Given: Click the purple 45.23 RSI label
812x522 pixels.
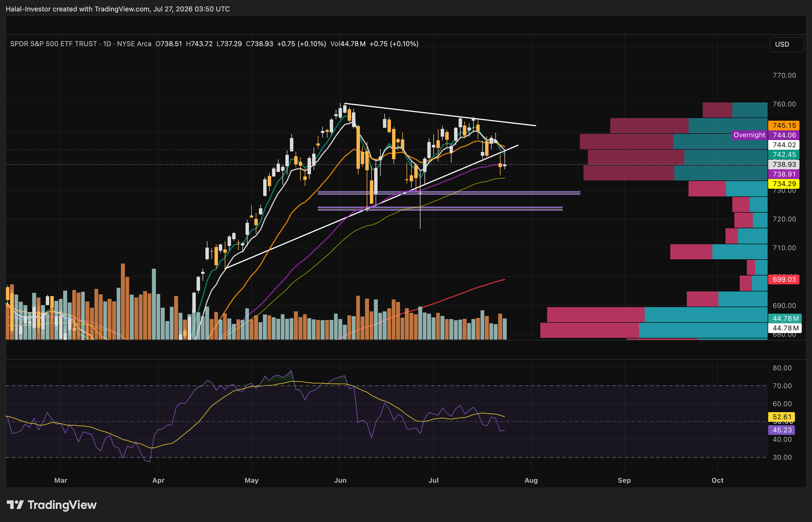Looking at the screenshot, I should (782, 430).
